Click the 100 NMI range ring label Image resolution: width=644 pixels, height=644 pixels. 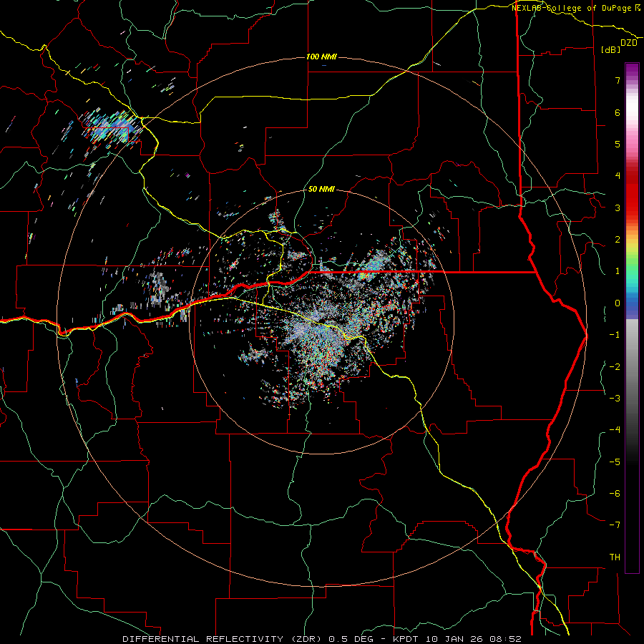click(321, 57)
